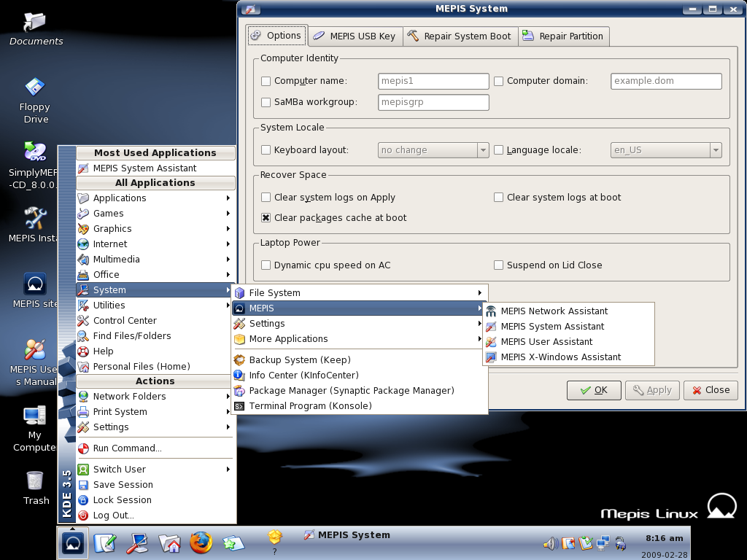Image resolution: width=747 pixels, height=560 pixels.
Task: Launch Backup System (Keep)
Action: point(359,360)
